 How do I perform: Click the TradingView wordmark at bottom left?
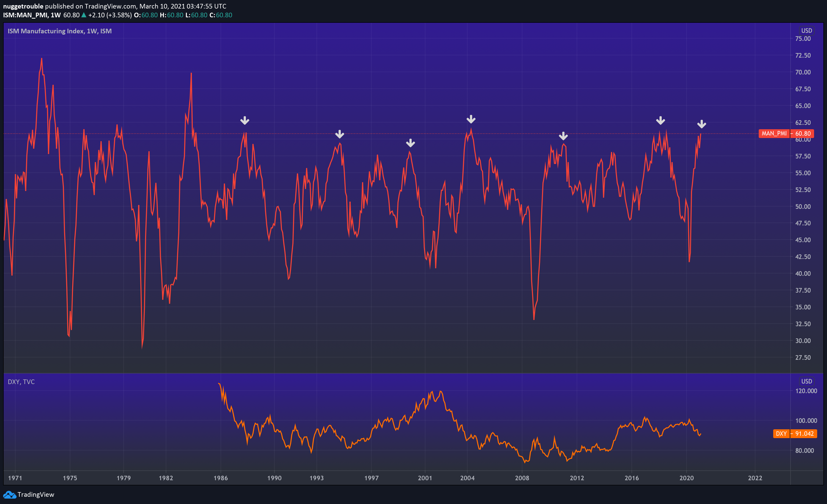(x=36, y=495)
